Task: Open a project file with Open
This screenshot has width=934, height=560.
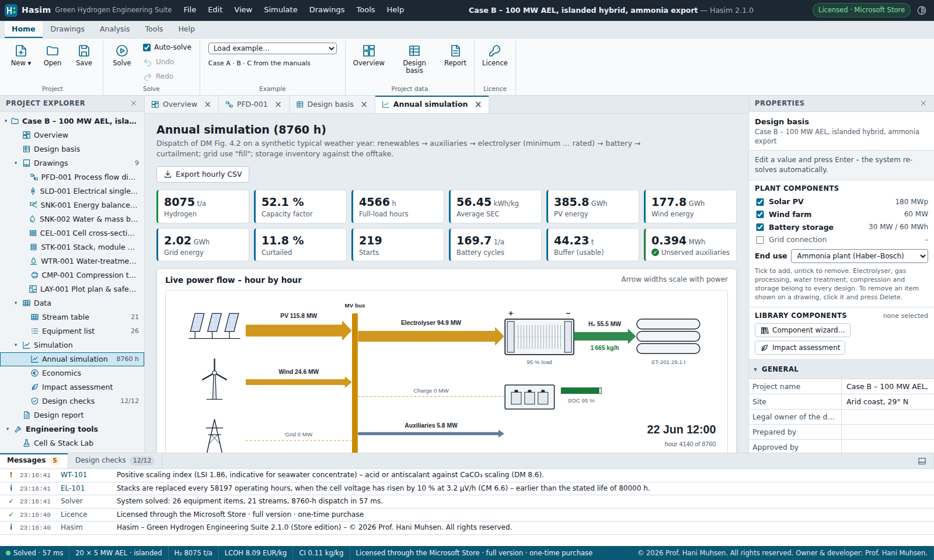Action: pos(53,55)
